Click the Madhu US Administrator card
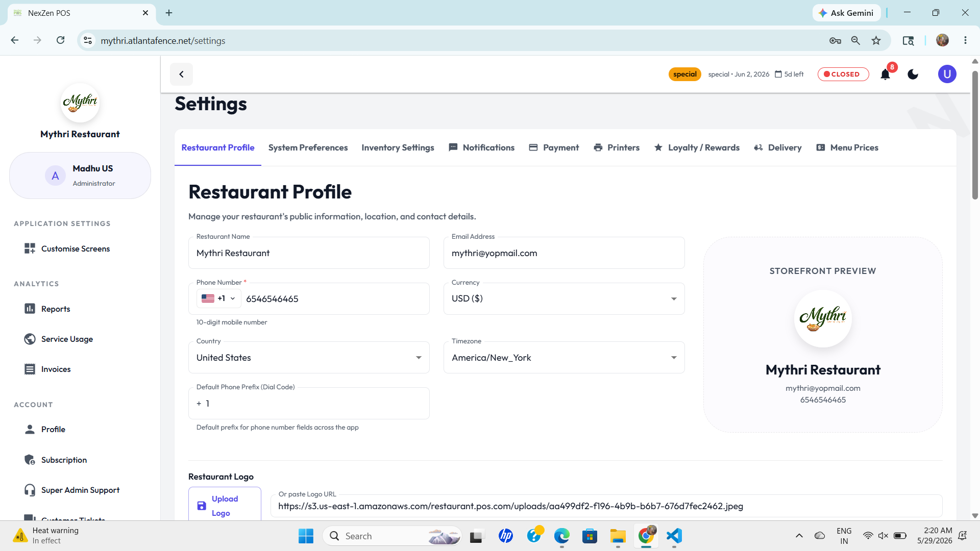 tap(80, 176)
